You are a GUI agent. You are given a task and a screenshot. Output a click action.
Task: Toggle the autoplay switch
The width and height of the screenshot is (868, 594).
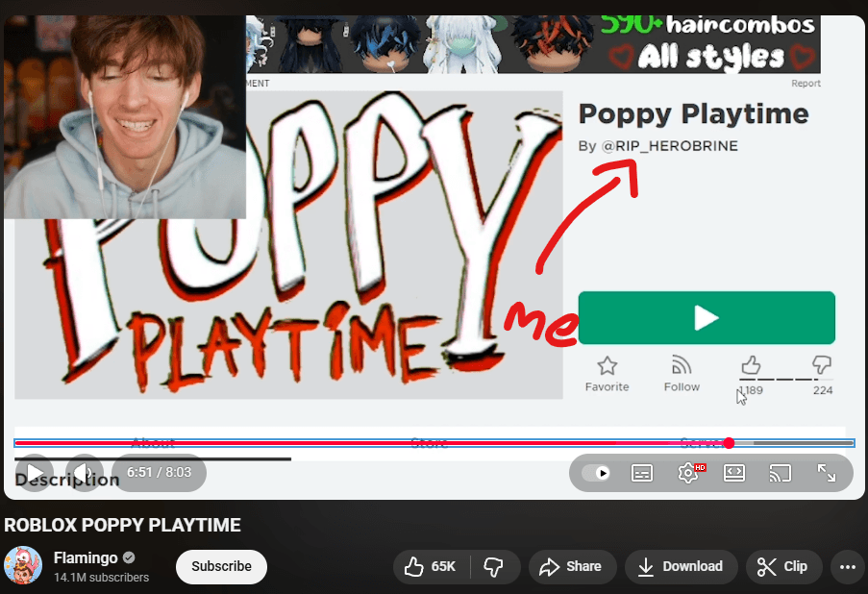pos(596,473)
